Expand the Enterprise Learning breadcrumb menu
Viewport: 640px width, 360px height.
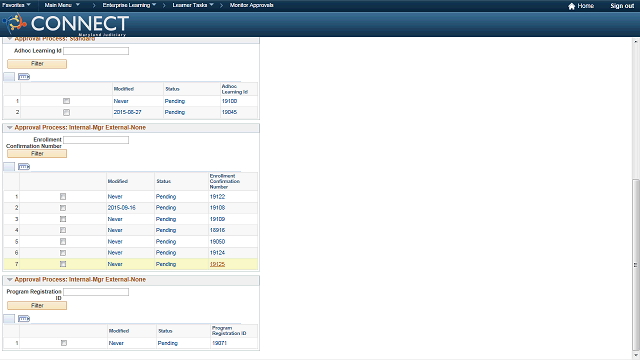(x=129, y=5)
